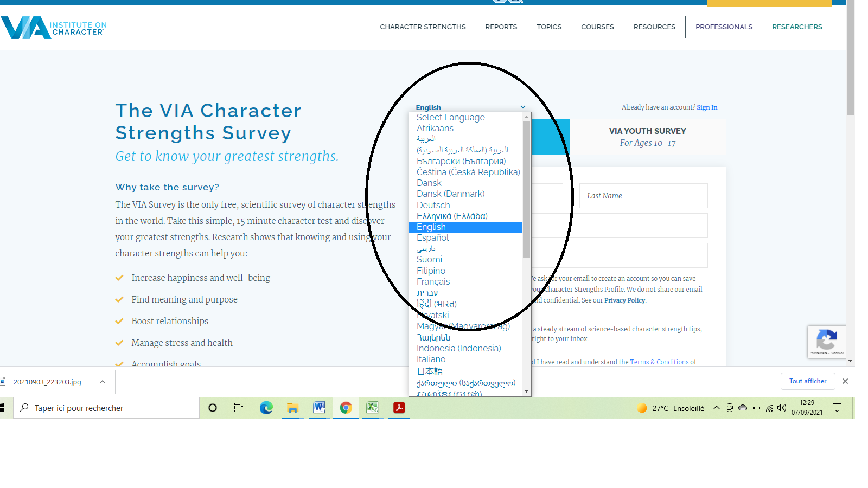868x488 pixels.
Task: Choose Deutsch in the language dropdown
Action: coord(433,205)
